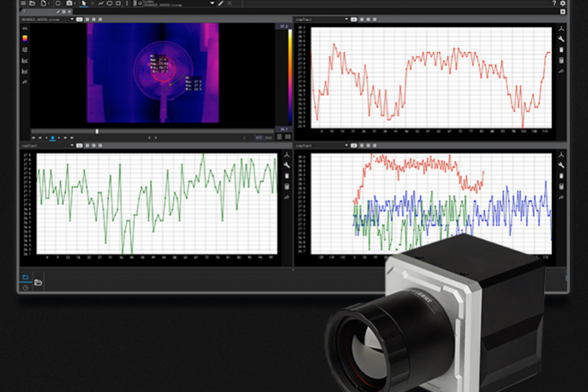588x392 pixels.
Task: Click the camera snapshot icon in top toolbar
Action: pos(69,3)
